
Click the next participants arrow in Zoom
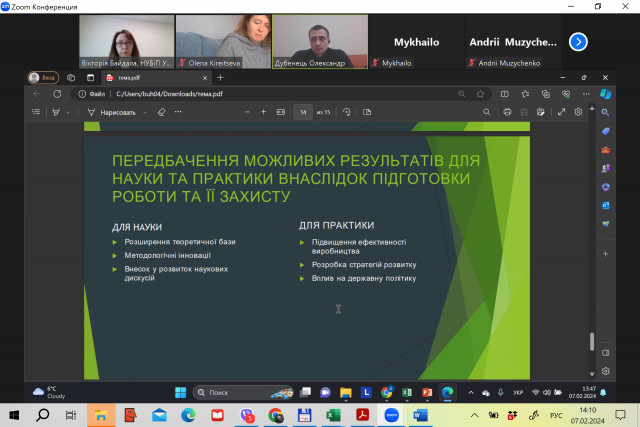tap(578, 41)
